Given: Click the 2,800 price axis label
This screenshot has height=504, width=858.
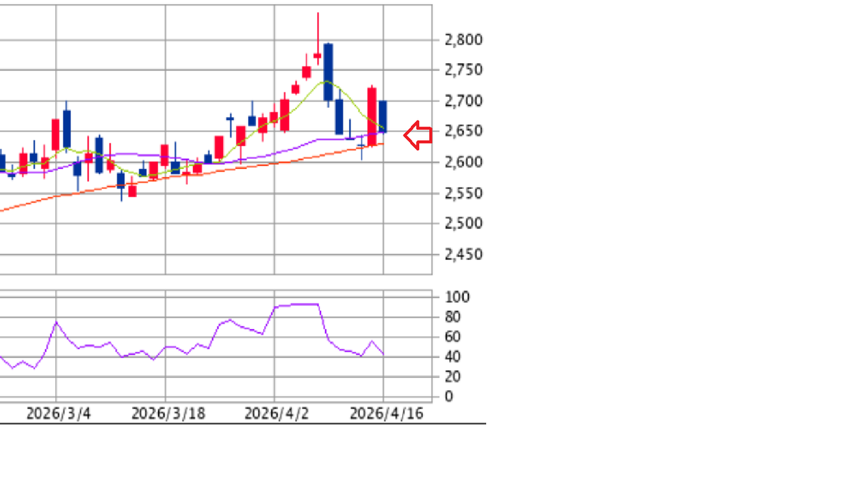Looking at the screenshot, I should tap(463, 40).
